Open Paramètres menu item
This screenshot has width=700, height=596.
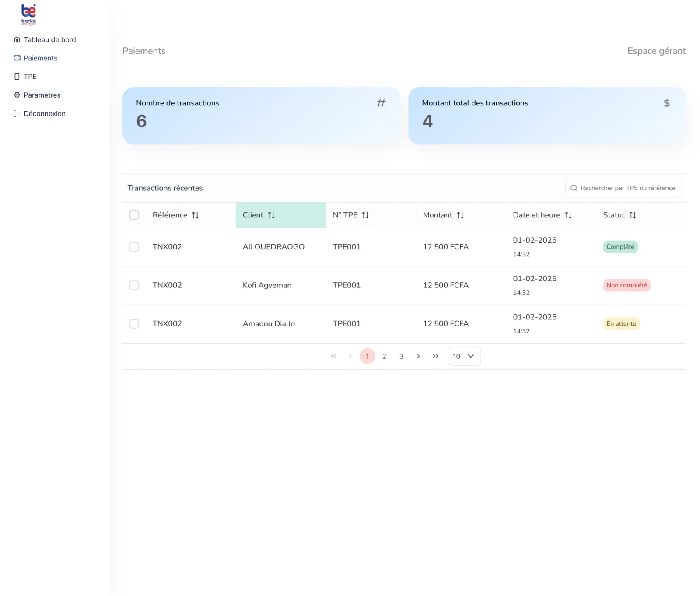click(37, 95)
